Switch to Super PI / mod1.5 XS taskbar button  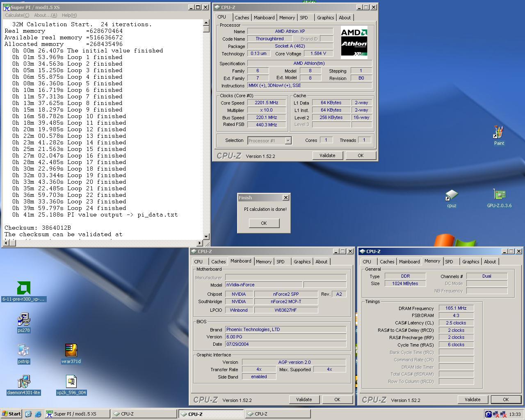pyautogui.click(x=77, y=414)
